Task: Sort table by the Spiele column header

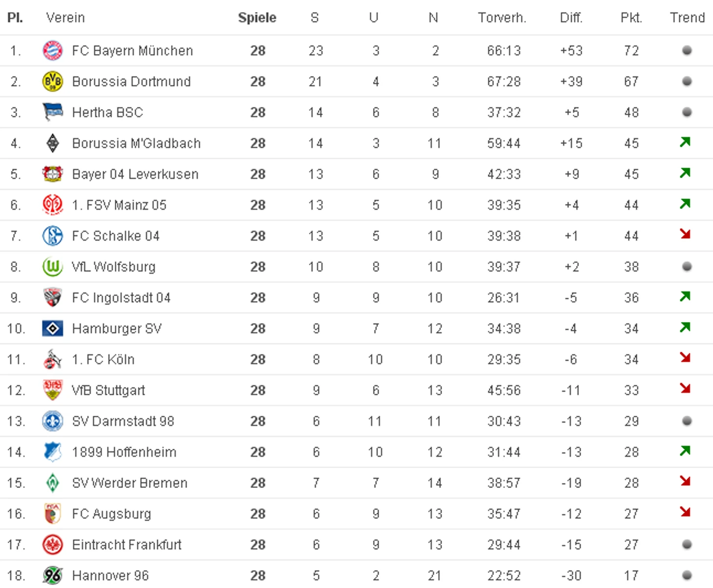Action: [257, 18]
